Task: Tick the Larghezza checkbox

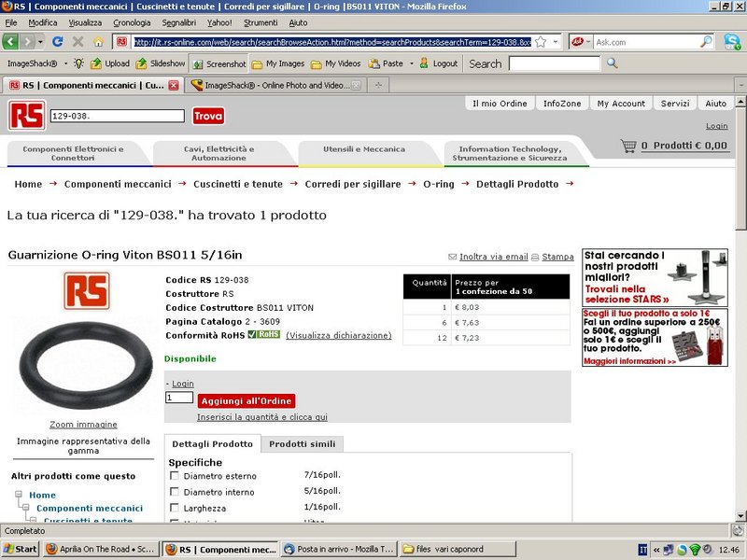Action: (x=175, y=508)
